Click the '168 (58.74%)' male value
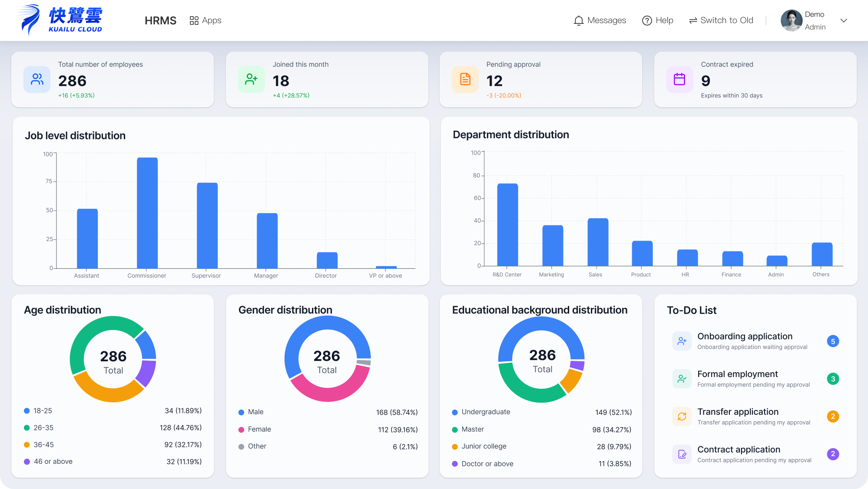868x489 pixels. [397, 412]
